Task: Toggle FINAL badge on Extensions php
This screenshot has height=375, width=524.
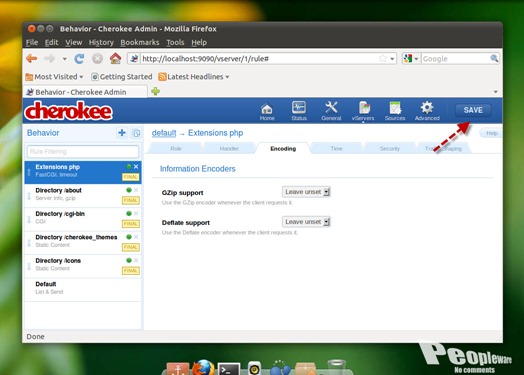Action: tap(131, 177)
